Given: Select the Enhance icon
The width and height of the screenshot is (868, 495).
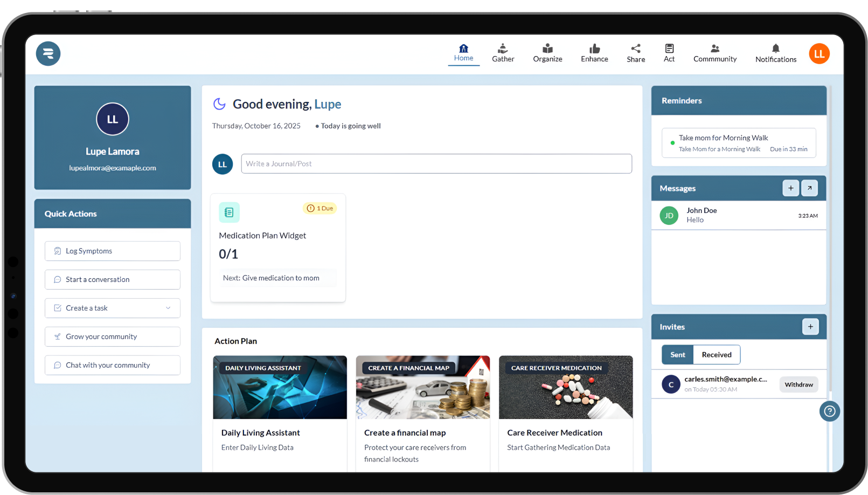Looking at the screenshot, I should coord(594,49).
